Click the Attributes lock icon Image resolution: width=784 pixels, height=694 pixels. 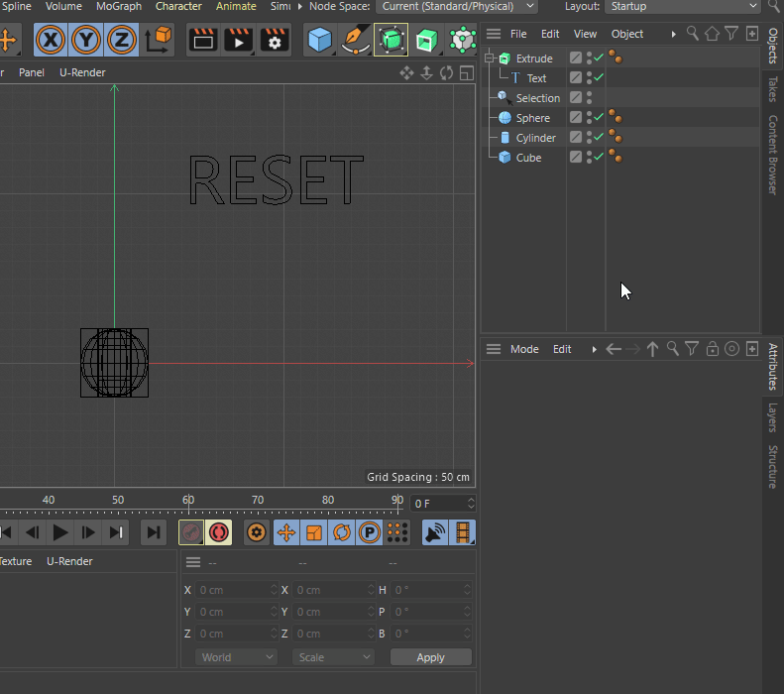coord(712,349)
